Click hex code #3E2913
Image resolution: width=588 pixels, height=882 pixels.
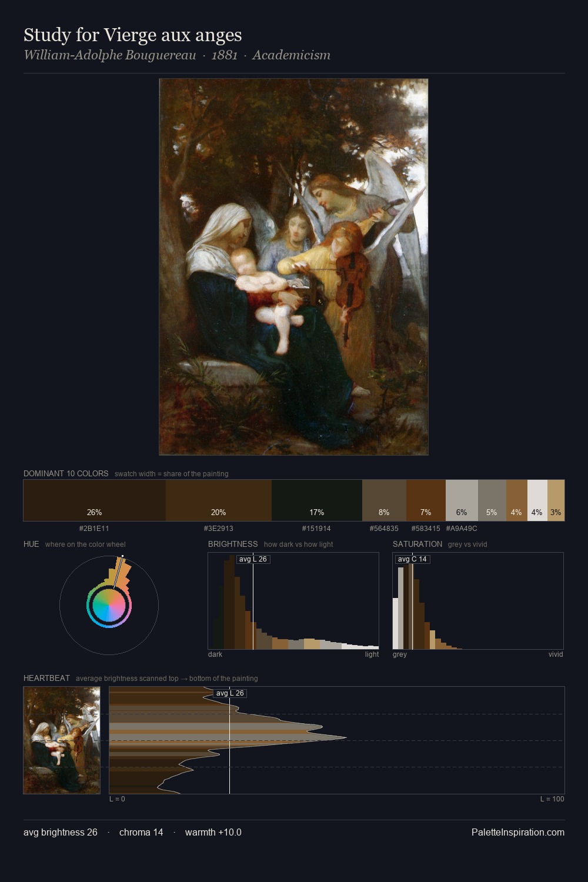(219, 529)
